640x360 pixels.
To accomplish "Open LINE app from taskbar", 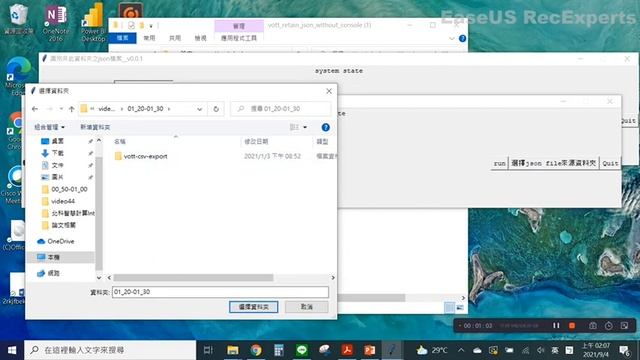I will pyautogui.click(x=302, y=350).
